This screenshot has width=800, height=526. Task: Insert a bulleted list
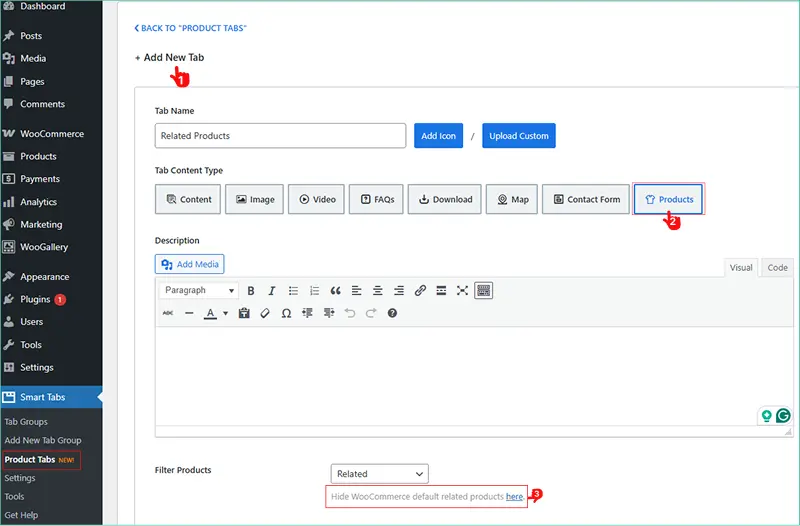[293, 290]
